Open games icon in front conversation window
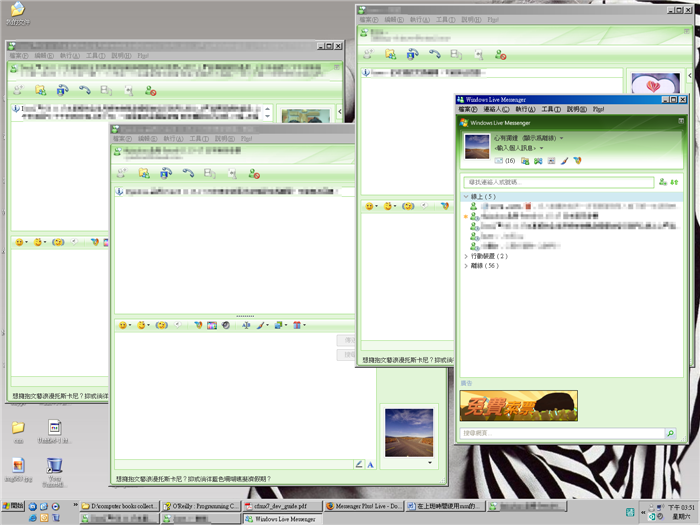Viewport: 700px width, 525px height. [x=232, y=173]
